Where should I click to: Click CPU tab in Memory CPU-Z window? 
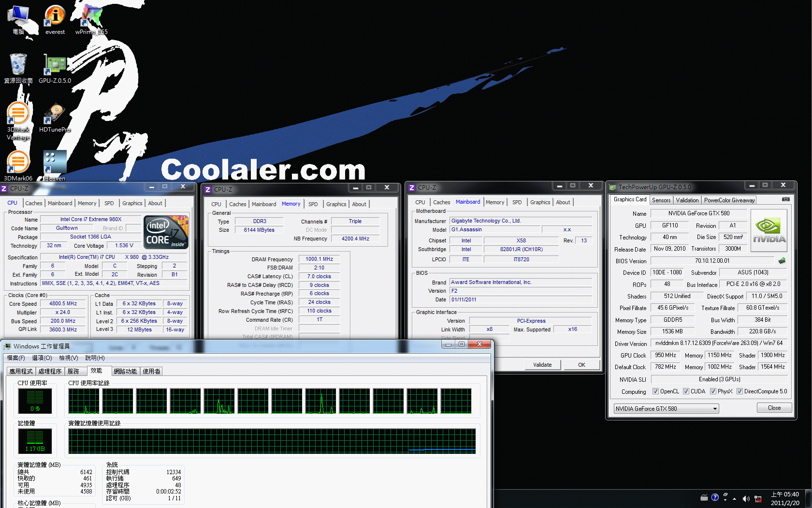pyautogui.click(x=216, y=204)
